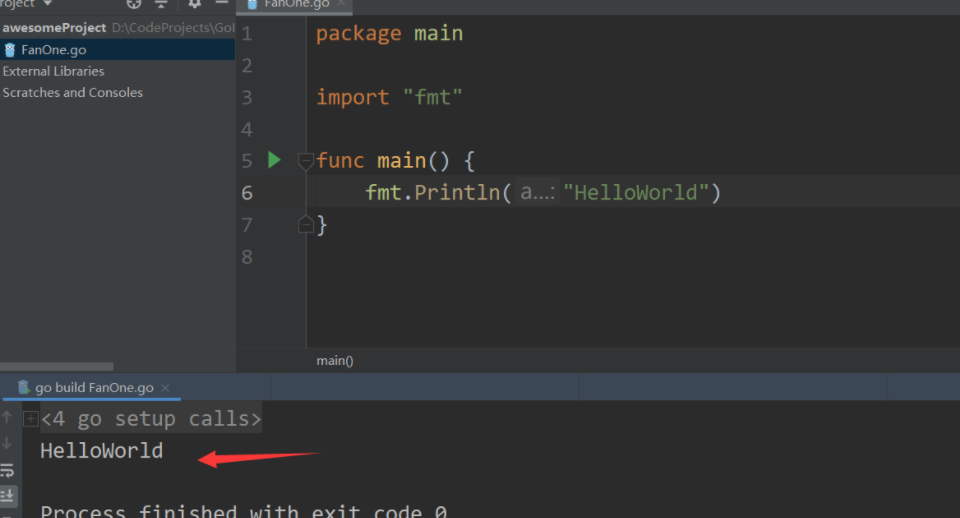Click the Down stack trace arrow in Run panel
960x518 pixels.
click(x=7, y=443)
